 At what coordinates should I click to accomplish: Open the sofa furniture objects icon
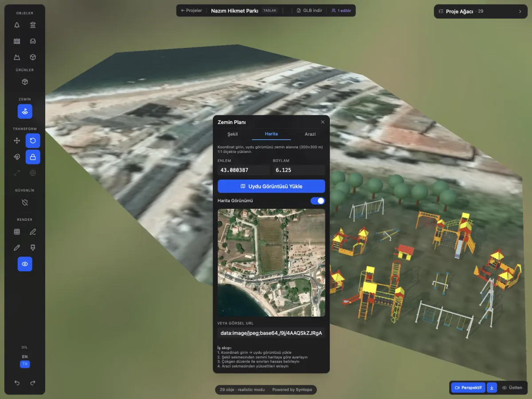pyautogui.click(x=33, y=41)
